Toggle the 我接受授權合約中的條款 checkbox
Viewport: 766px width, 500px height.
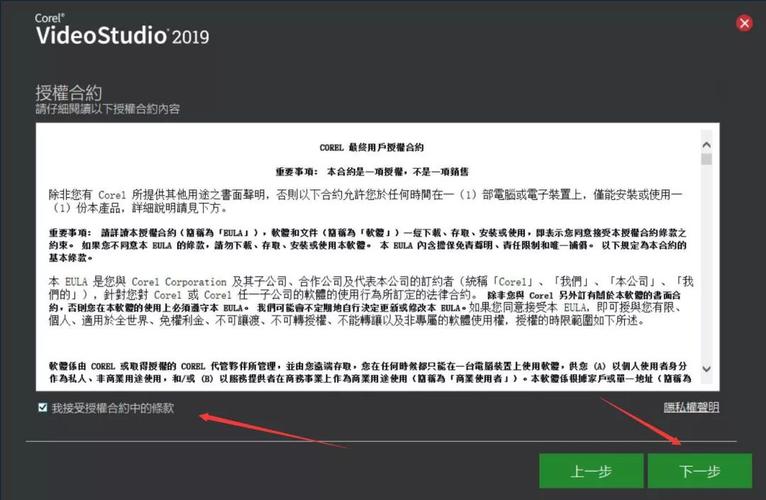coord(43,407)
